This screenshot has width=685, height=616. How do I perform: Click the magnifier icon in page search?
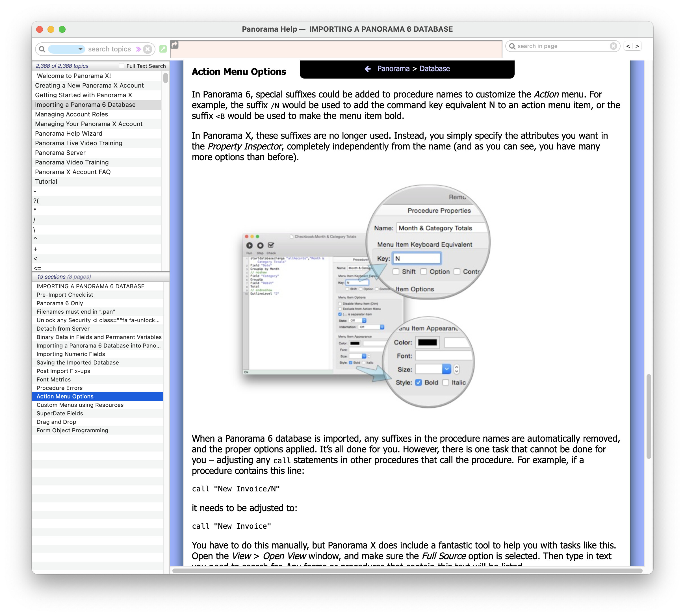click(x=512, y=46)
